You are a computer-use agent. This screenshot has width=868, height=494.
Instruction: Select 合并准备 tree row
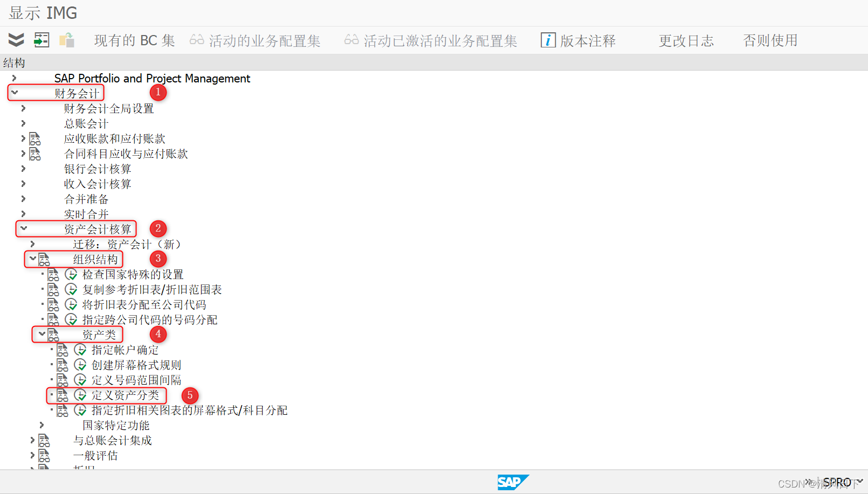click(86, 199)
